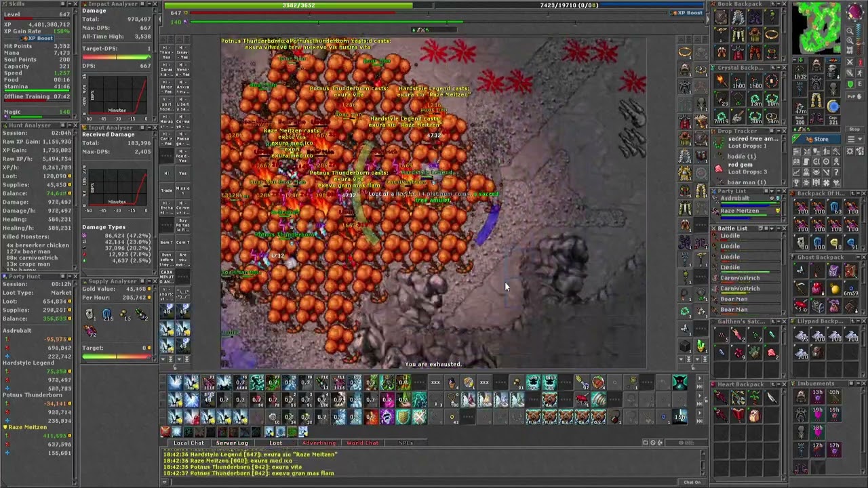This screenshot has width=868, height=488.
Task: Select the golden ring in Book Backpack
Action: 771,35
